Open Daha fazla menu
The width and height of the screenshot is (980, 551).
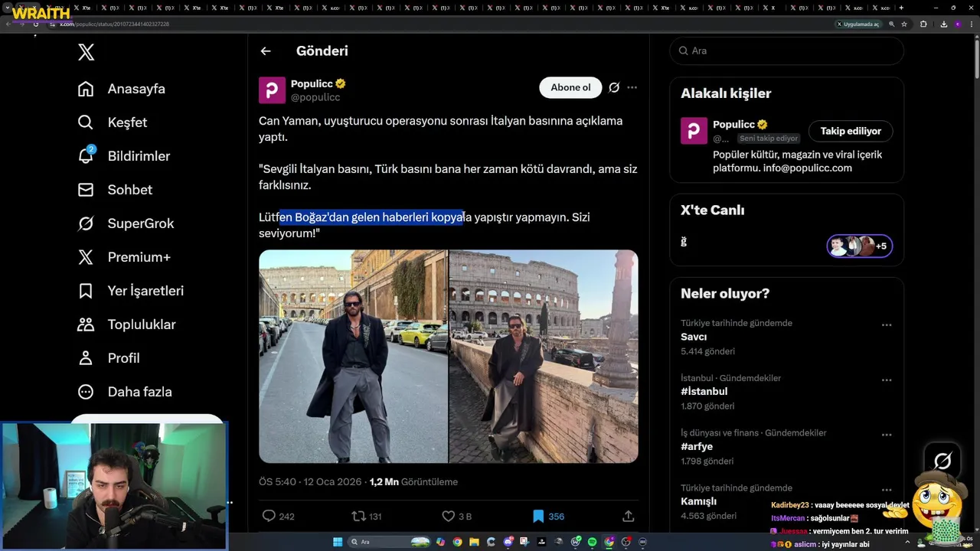(x=125, y=392)
